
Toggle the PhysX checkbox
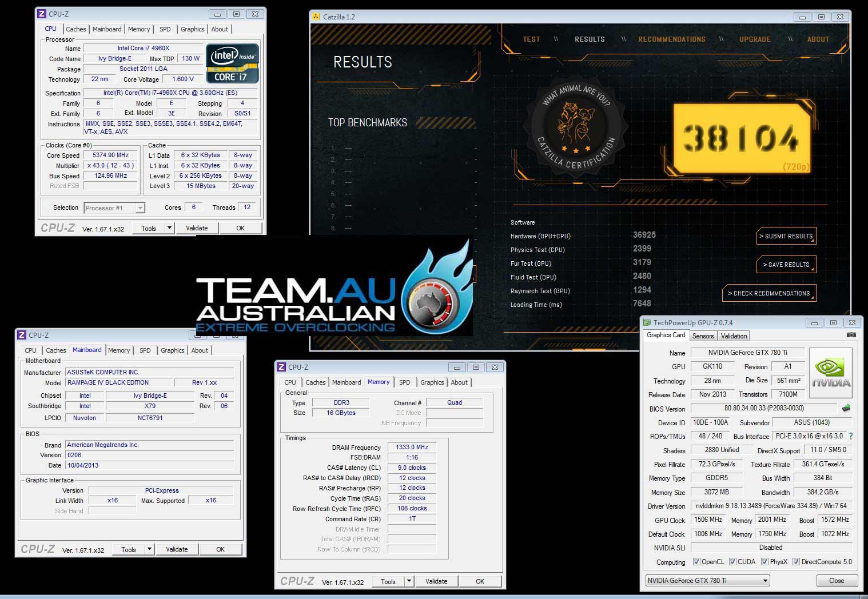tap(765, 562)
